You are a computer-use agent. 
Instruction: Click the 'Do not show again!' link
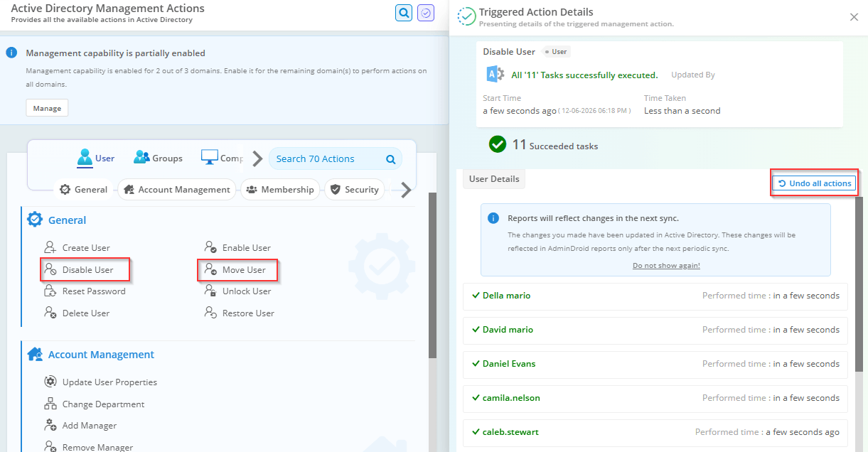[666, 265]
